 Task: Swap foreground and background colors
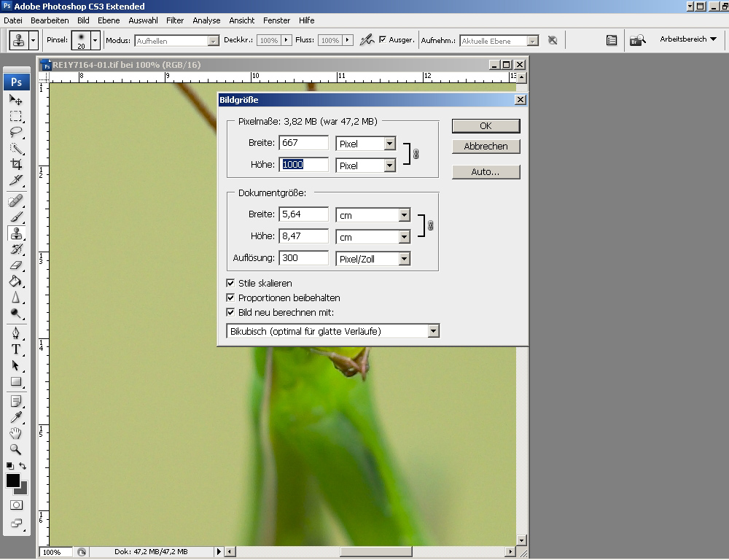23,466
